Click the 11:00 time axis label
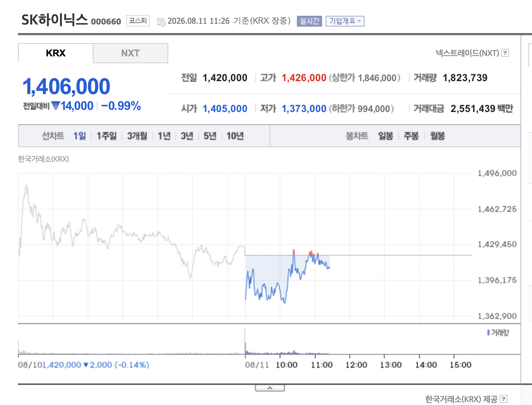The height and width of the screenshot is (405, 532). [322, 365]
